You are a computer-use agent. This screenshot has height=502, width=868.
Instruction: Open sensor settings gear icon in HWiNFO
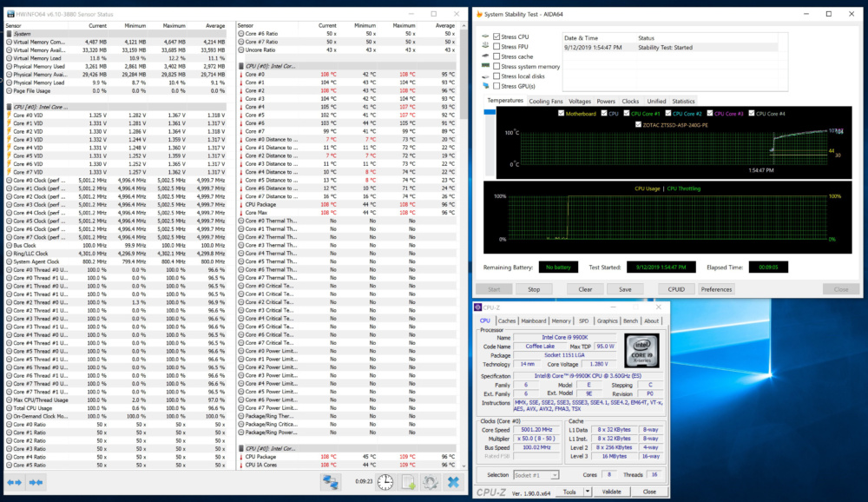pos(431,482)
